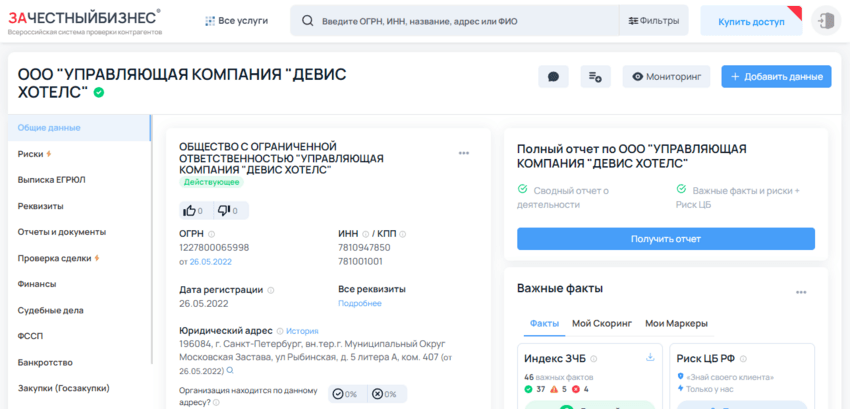
Task: Select Общие данные in sidebar
Action: tap(79, 128)
